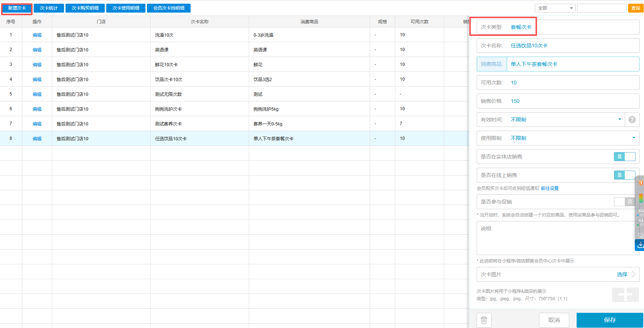Image resolution: width=644 pixels, height=328 pixels.
Task: Click the orange shield notification badge icon
Action: pos(641,183)
